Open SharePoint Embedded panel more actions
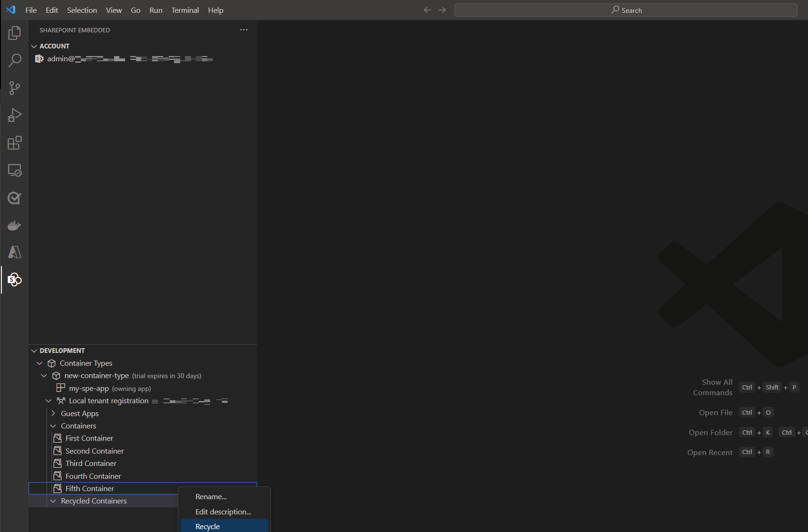The image size is (808, 532). [244, 30]
